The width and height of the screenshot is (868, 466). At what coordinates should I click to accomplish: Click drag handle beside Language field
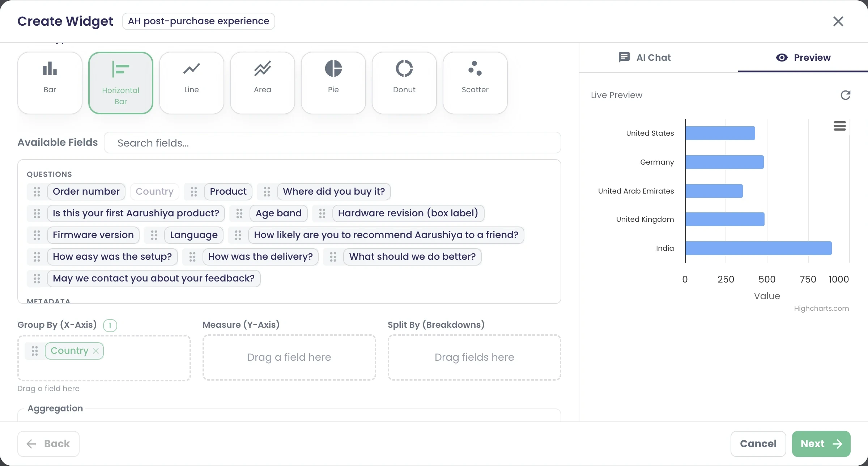154,235
